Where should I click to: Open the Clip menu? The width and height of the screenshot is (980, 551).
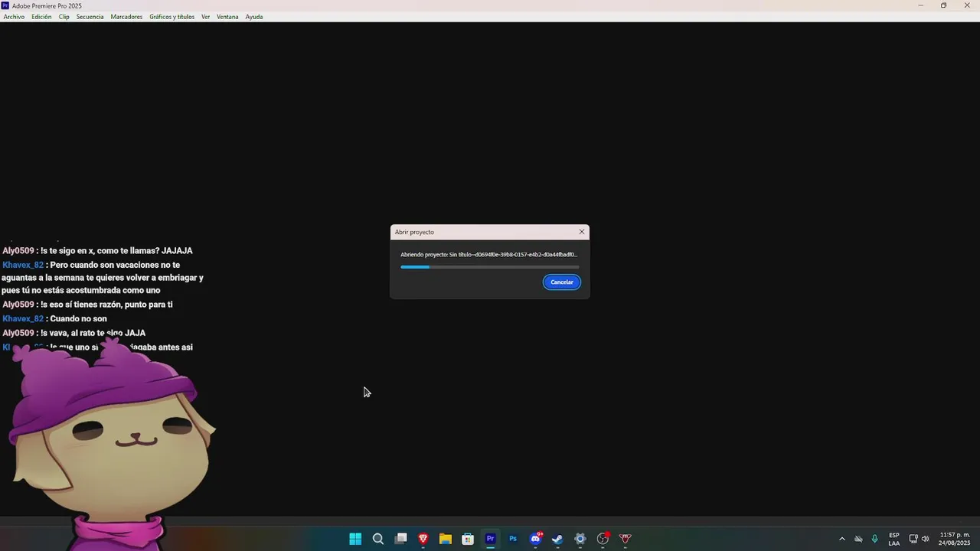[x=64, y=17]
